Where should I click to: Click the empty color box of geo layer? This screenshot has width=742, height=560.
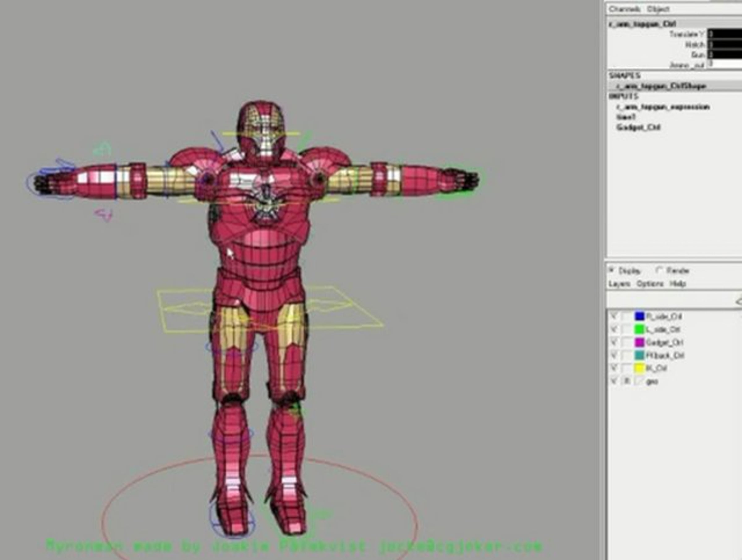[x=639, y=381]
